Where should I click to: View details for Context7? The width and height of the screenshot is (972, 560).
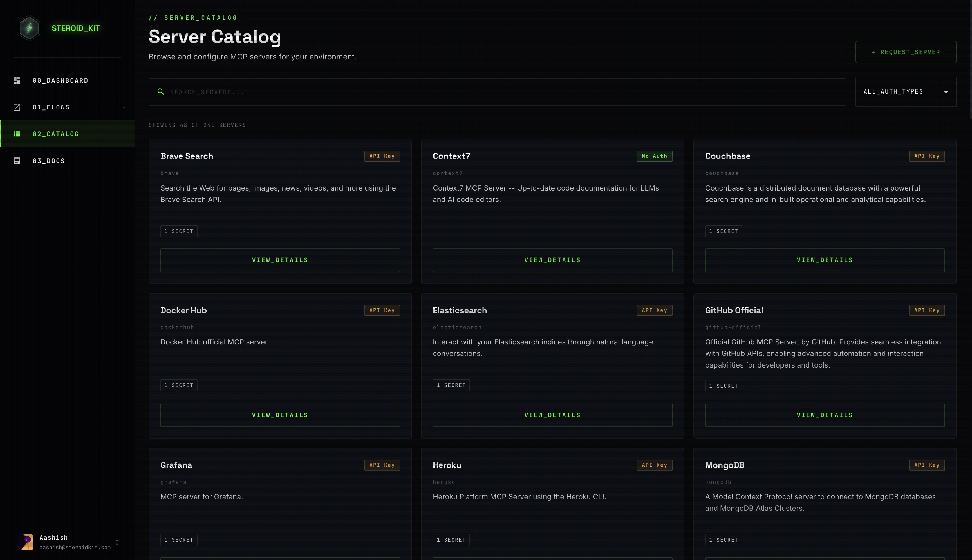pyautogui.click(x=552, y=260)
